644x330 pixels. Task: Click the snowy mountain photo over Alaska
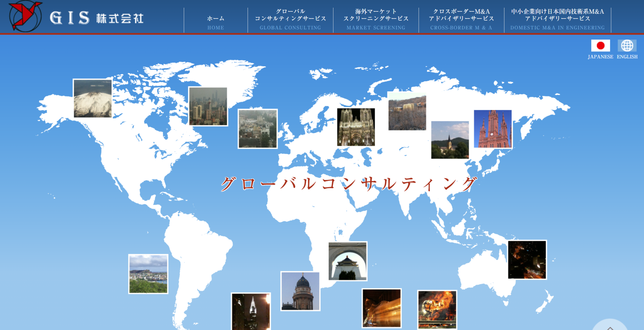93,98
